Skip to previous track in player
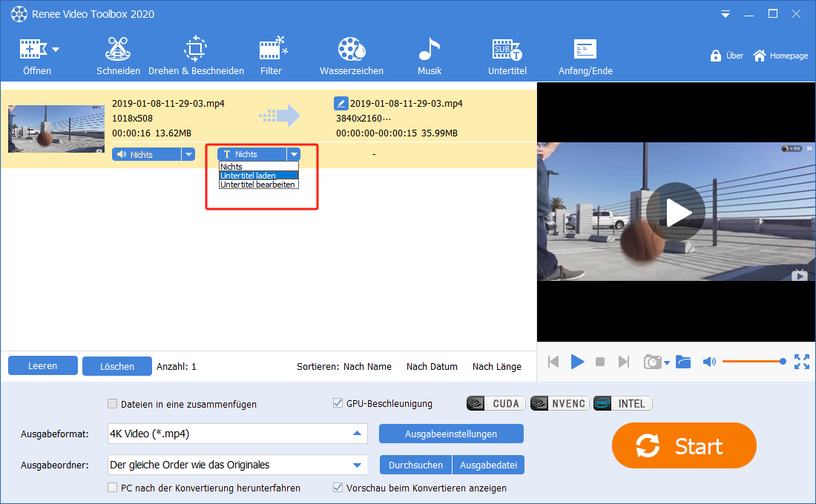This screenshot has width=816, height=504. (553, 362)
